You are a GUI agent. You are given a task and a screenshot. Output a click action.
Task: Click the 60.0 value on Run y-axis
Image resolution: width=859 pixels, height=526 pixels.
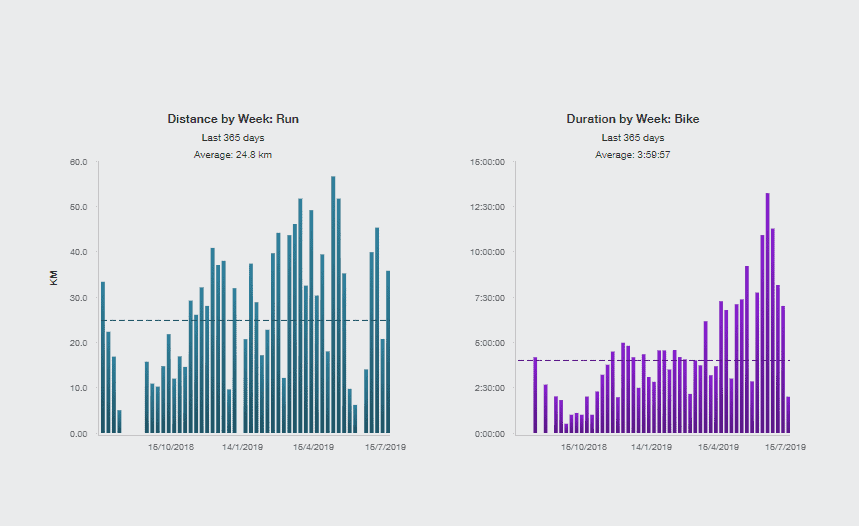coord(78,162)
